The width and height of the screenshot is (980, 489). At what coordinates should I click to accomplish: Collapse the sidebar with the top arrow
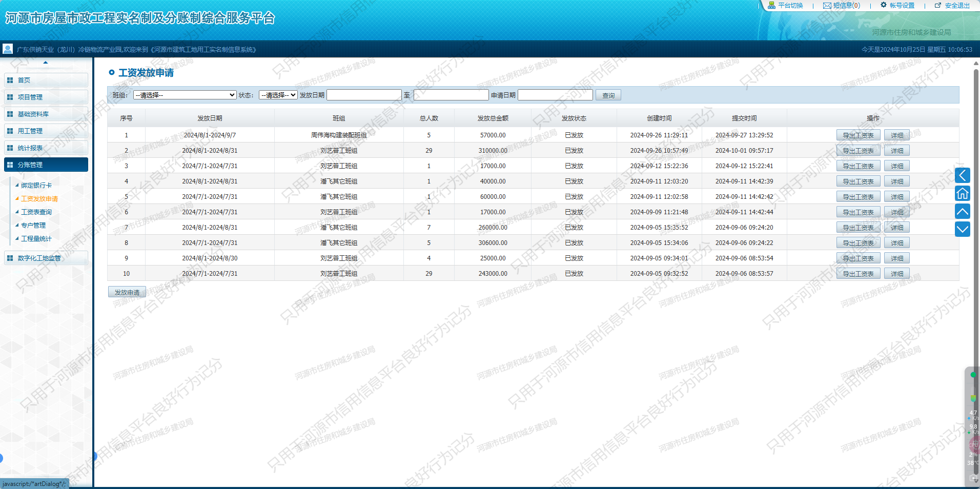click(x=46, y=62)
